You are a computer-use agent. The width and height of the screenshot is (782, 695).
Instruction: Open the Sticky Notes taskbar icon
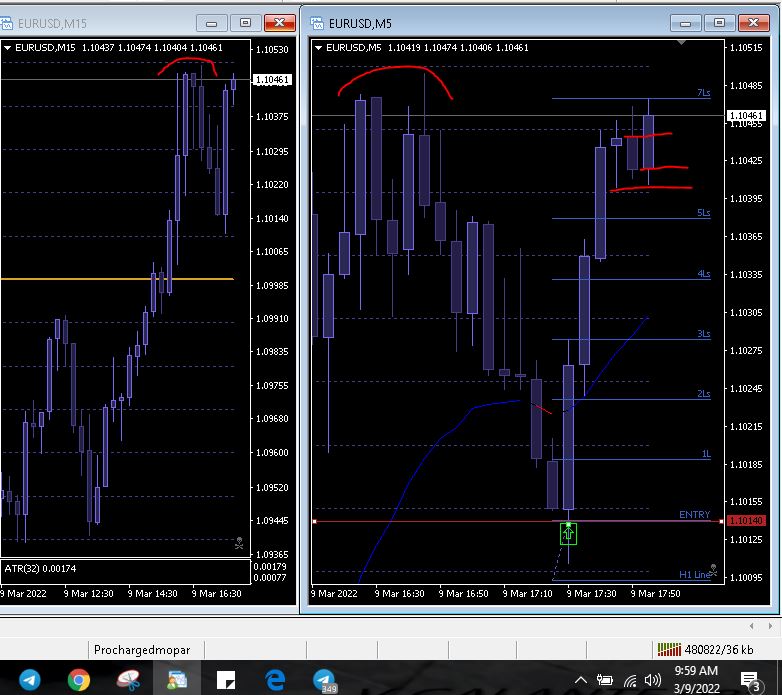click(226, 680)
